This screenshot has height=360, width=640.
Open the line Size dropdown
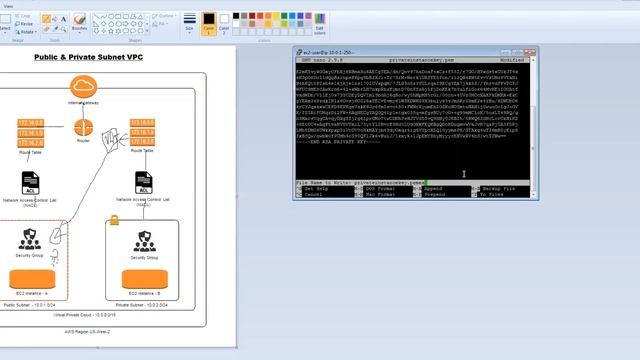[x=189, y=23]
